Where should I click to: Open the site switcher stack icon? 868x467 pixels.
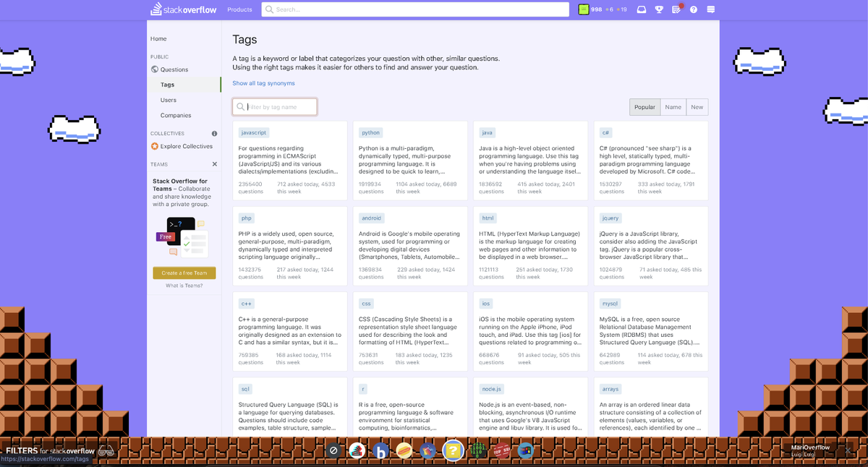coord(711,9)
